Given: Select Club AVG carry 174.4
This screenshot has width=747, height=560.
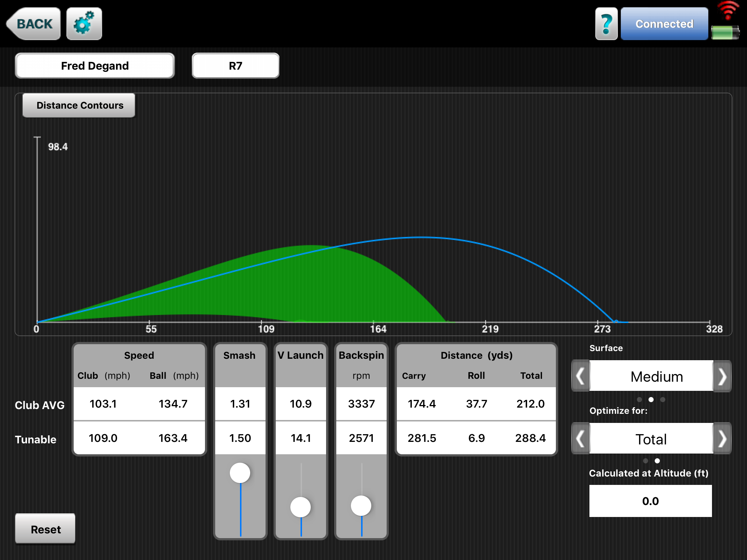Looking at the screenshot, I should pos(422,404).
